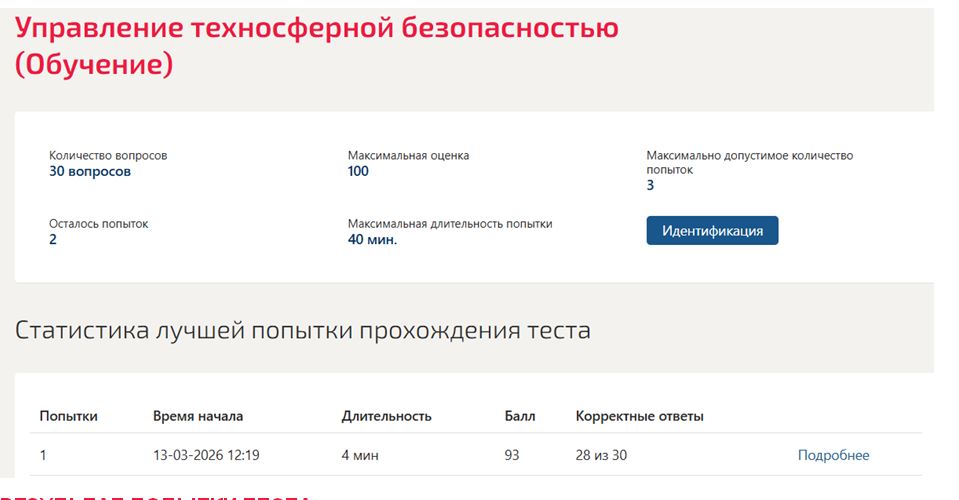Viewport: 959px width, 500px height.
Task: Click the 28 из 30 correct answers cell
Action: click(601, 455)
